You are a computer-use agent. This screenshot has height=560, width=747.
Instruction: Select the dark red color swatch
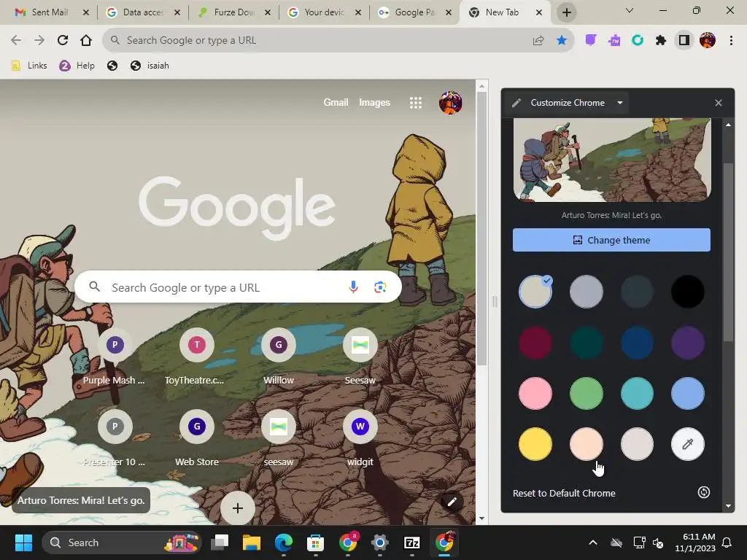[535, 343]
